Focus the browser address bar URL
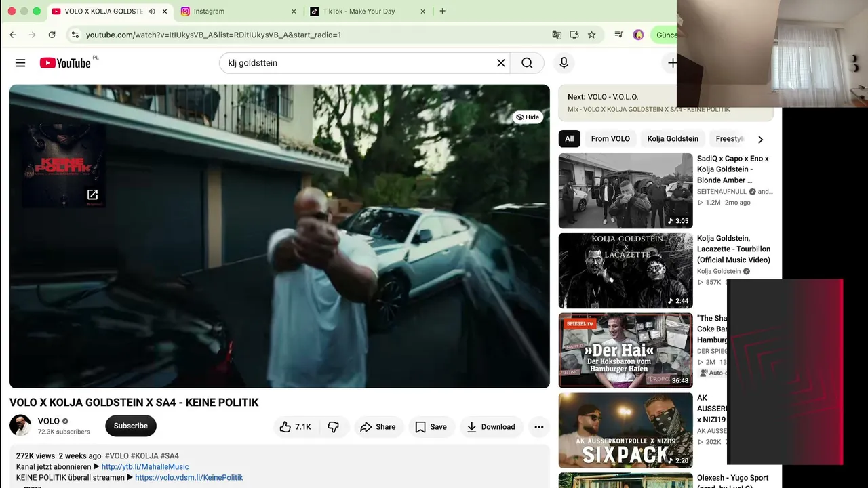 point(214,35)
